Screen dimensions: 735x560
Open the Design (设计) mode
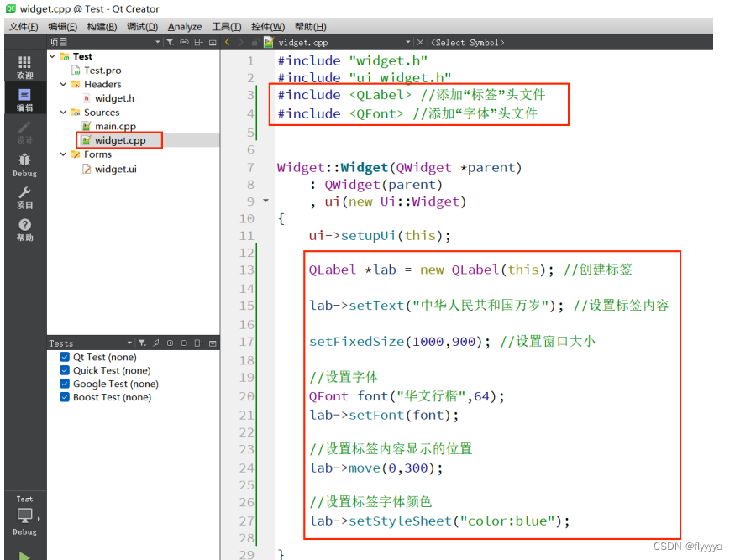[x=25, y=132]
